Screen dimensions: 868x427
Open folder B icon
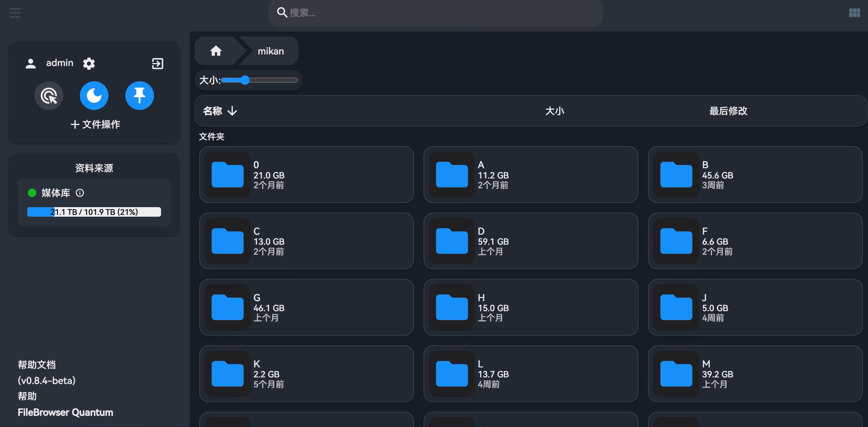click(676, 174)
